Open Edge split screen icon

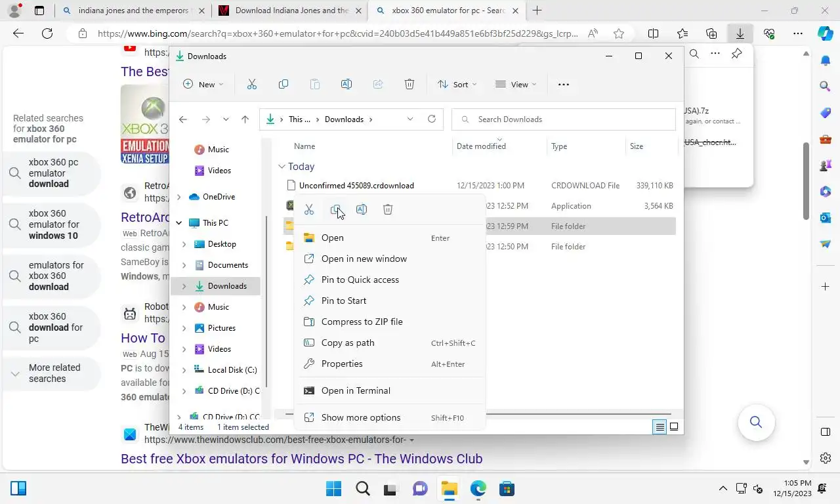(x=654, y=33)
